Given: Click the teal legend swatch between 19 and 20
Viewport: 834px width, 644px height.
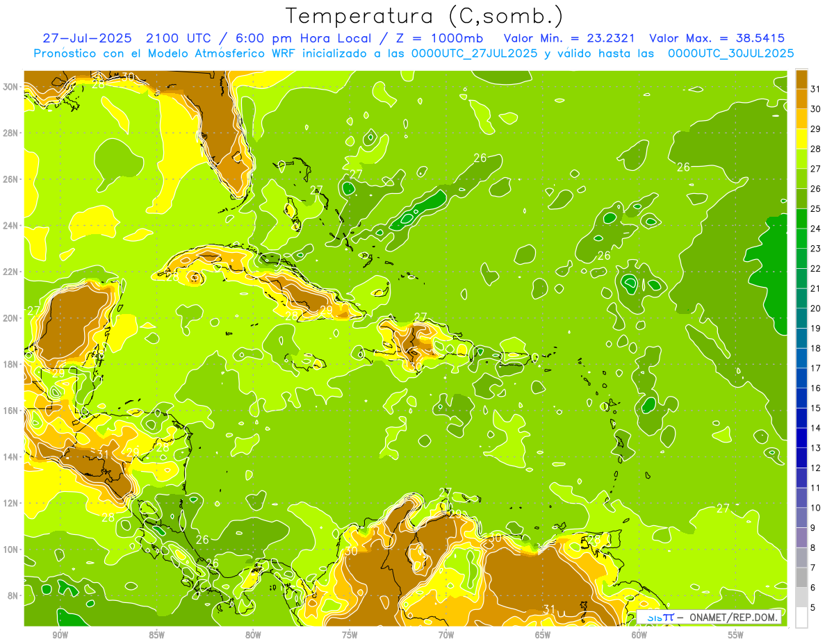Looking at the screenshot, I should (801, 318).
